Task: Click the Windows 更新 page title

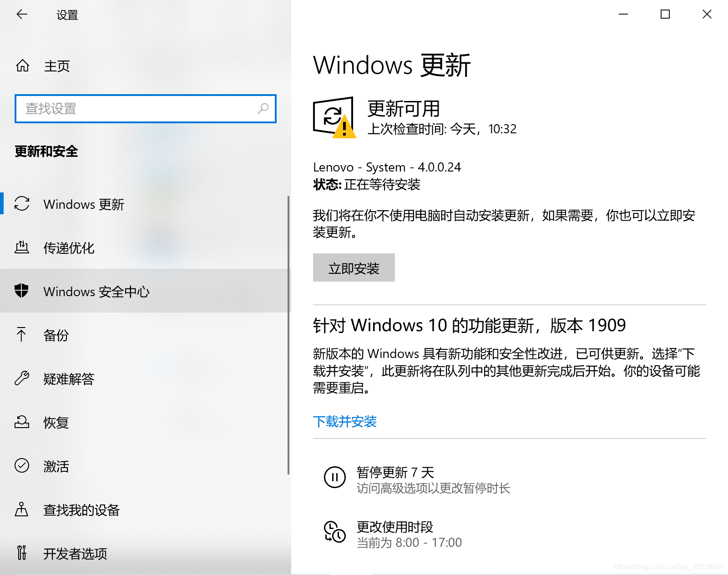Action: (x=392, y=65)
